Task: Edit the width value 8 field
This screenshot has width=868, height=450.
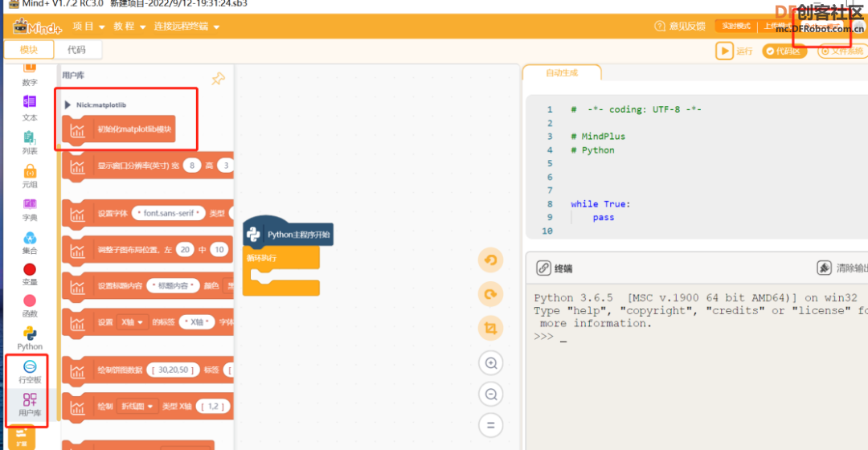Action: click(191, 166)
